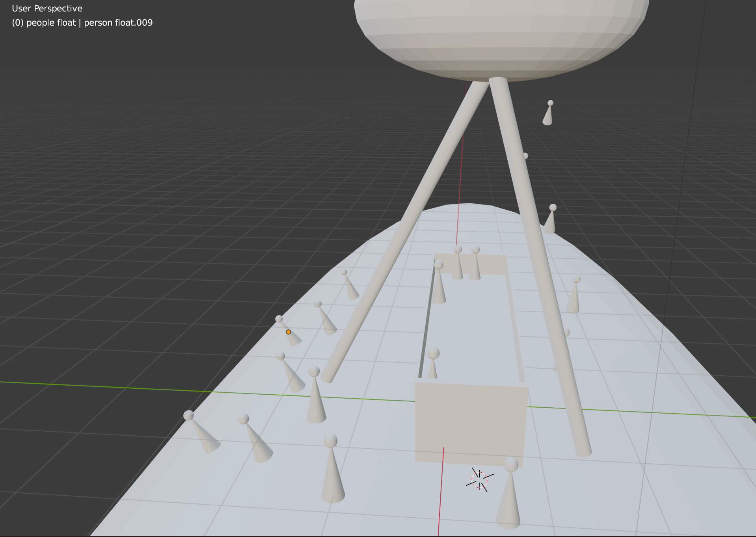Viewport: 756px width, 537px height.
Task: Select the person figure beside the 3D cursor
Action: pyautogui.click(x=509, y=493)
